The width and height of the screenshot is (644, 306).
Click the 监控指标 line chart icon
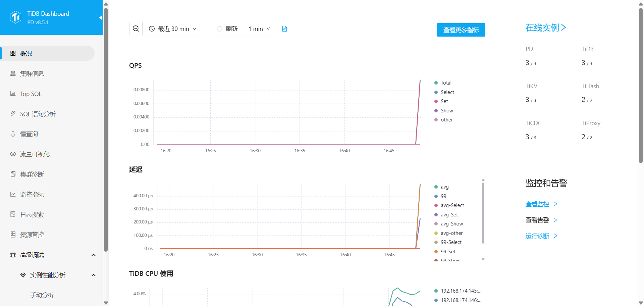(x=13, y=194)
